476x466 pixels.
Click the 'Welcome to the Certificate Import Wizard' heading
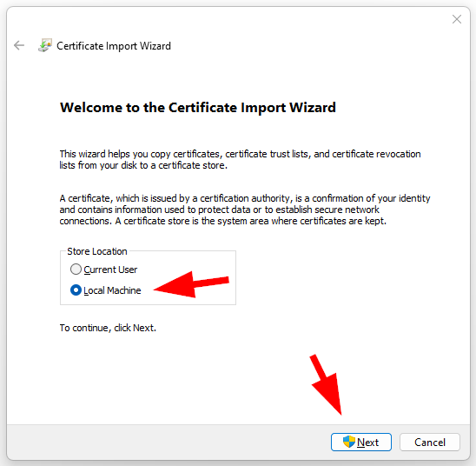[198, 108]
